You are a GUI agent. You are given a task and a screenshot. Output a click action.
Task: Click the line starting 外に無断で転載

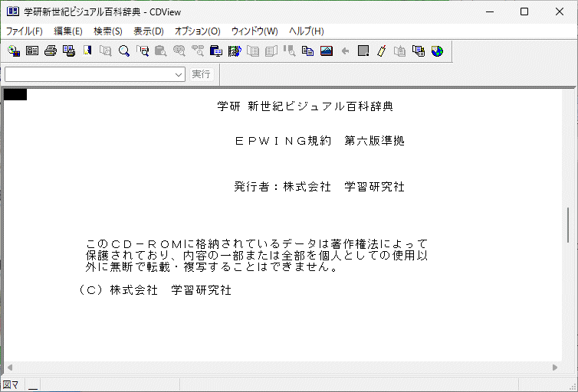coord(212,266)
